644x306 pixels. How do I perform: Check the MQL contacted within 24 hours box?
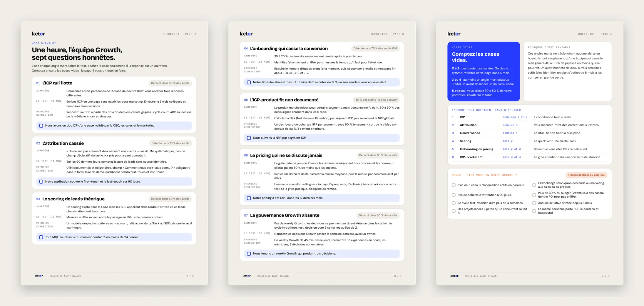pos(41,237)
